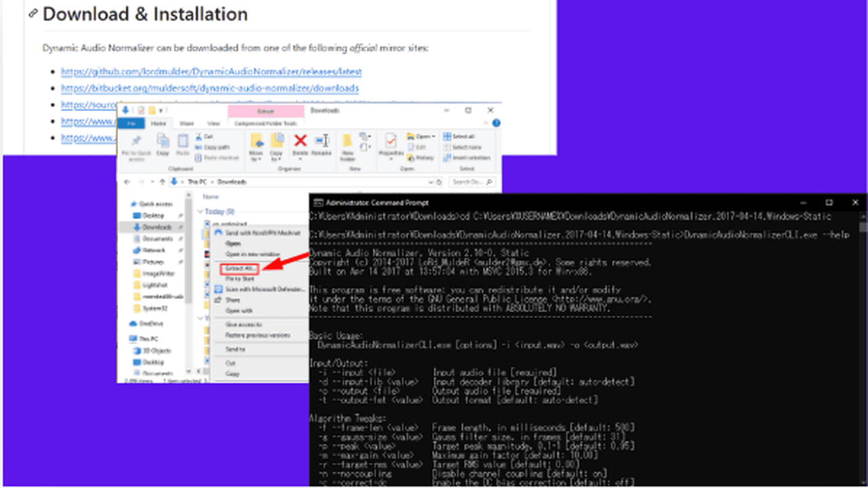Open the GitHub releases download link

pos(211,71)
